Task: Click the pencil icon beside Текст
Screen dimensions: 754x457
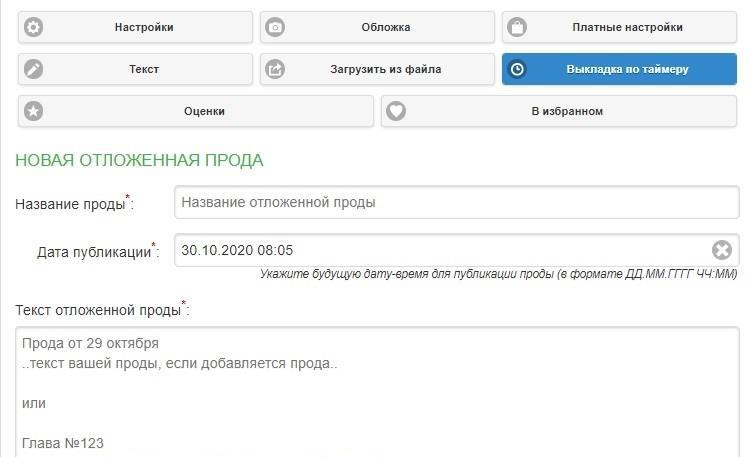Action: 34,69
